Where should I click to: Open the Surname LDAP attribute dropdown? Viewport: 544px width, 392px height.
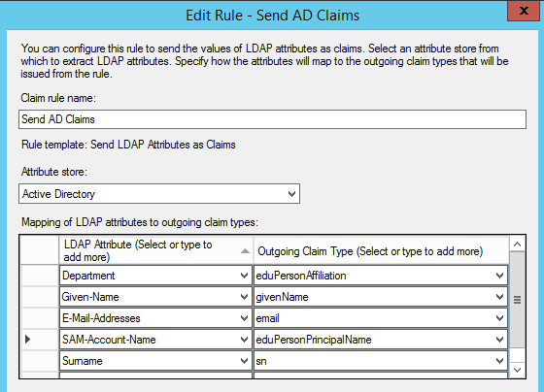[244, 361]
